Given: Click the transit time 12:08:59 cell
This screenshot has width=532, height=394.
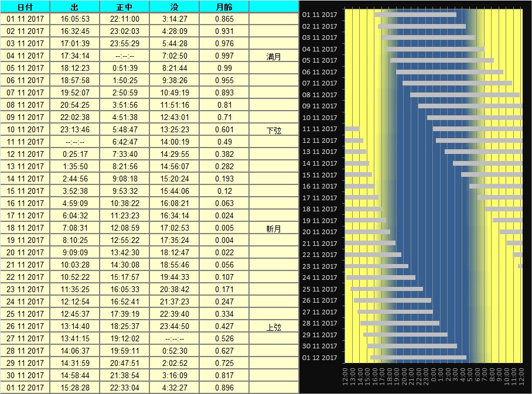Looking at the screenshot, I should click(124, 228).
